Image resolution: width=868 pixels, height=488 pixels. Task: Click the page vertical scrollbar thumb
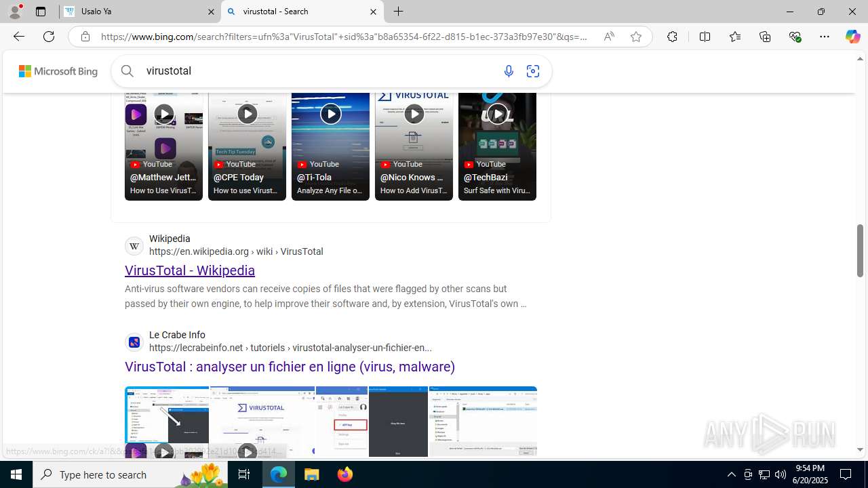[860, 251]
